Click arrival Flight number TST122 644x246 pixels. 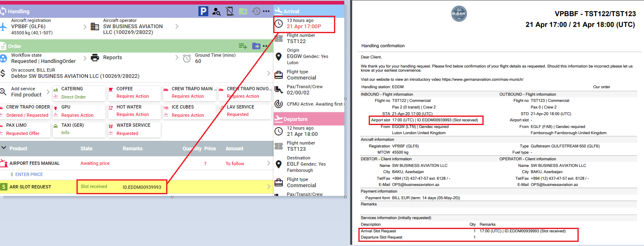(x=296, y=41)
